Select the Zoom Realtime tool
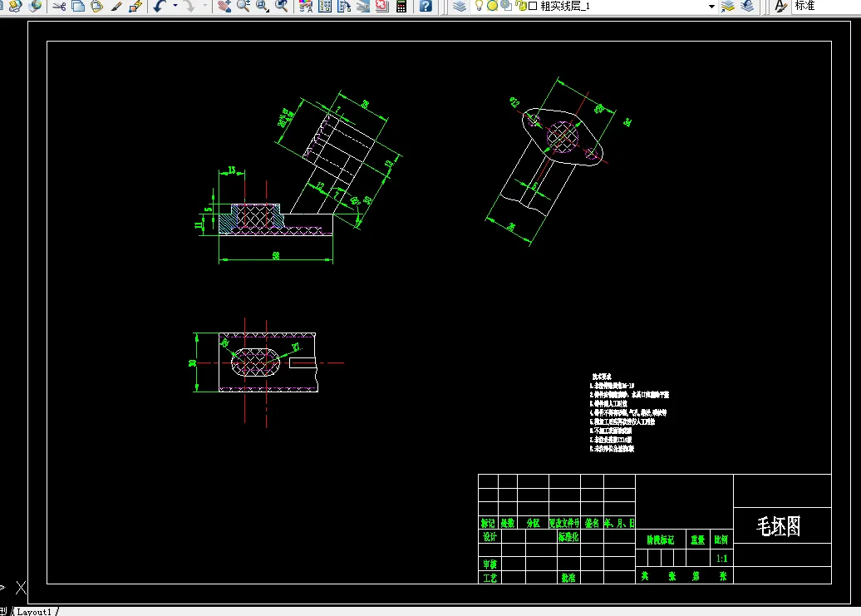 [x=244, y=6]
